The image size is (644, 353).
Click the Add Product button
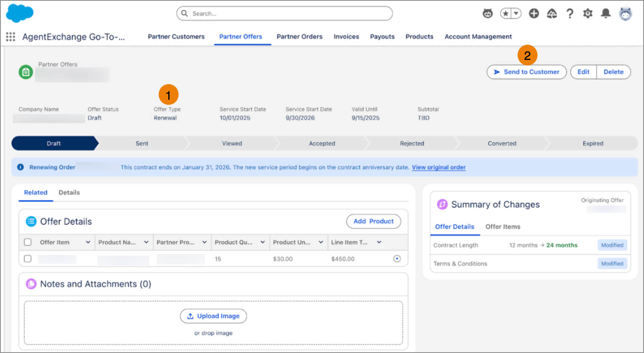(x=373, y=221)
